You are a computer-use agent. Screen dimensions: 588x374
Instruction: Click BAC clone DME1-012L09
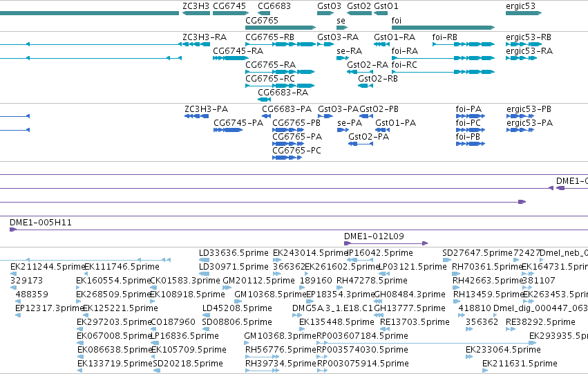point(374,236)
